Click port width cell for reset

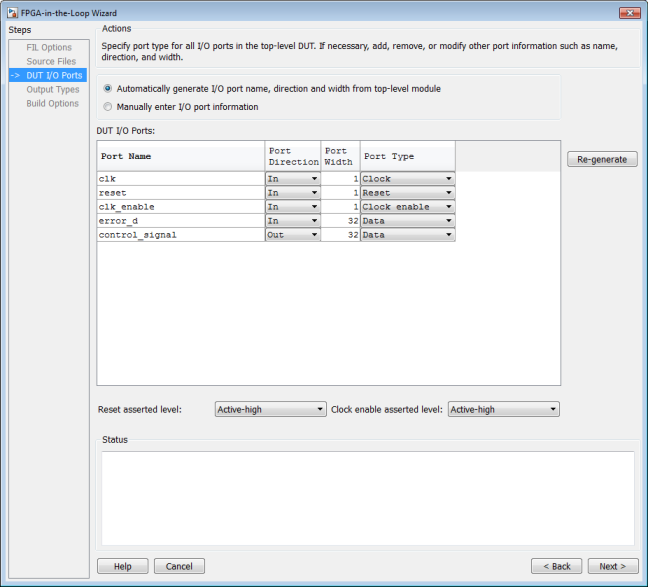[341, 193]
